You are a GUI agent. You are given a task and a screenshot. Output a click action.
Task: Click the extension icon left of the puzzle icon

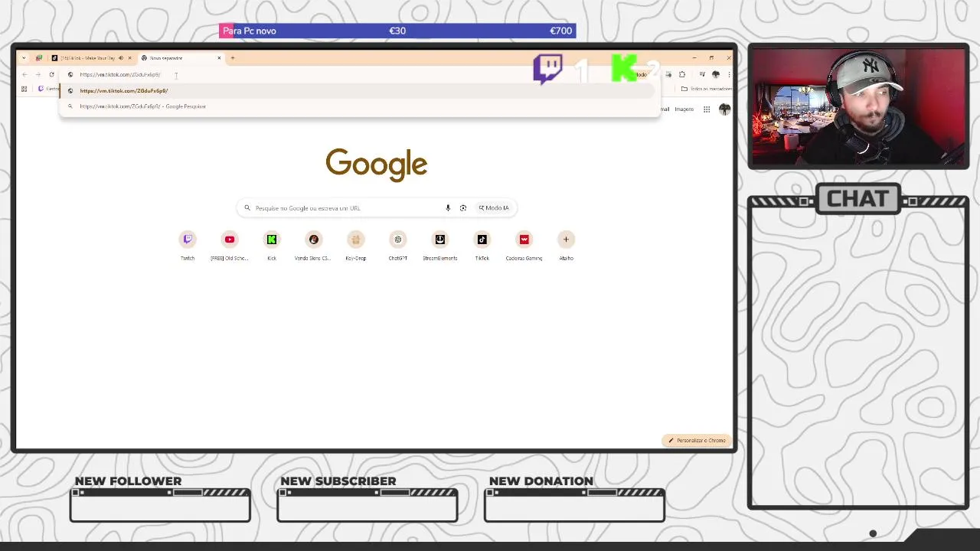pyautogui.click(x=668, y=74)
